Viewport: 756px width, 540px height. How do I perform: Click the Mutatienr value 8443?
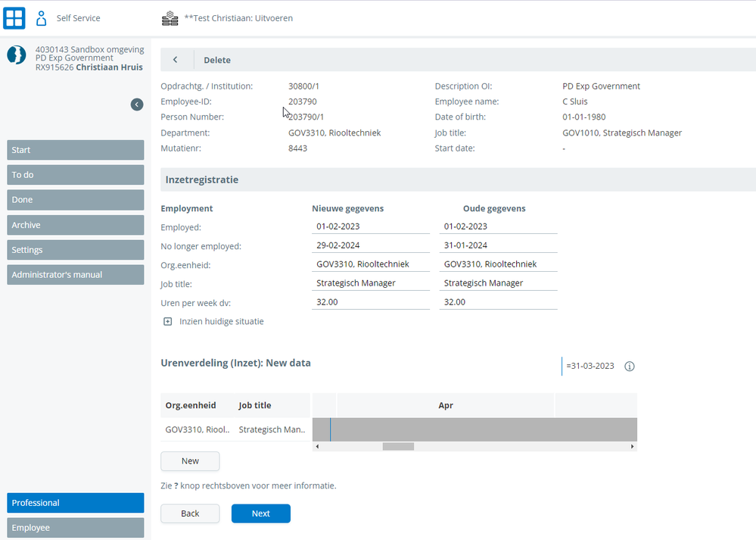point(297,148)
